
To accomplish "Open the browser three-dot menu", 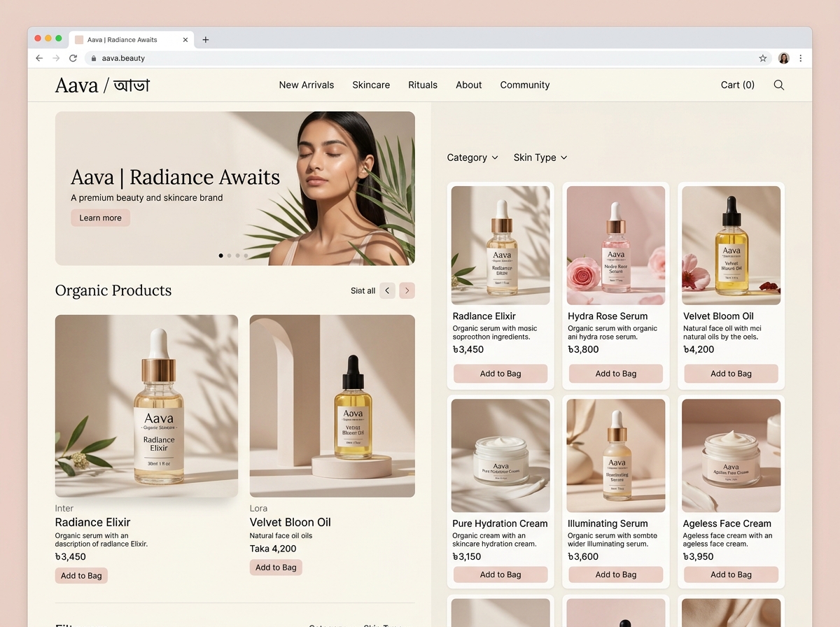I will point(801,58).
